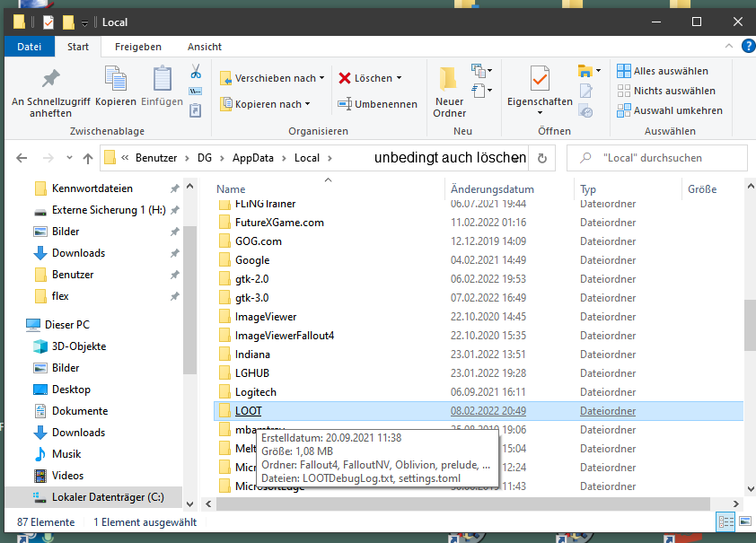
Task: Open the Löschen dropdown arrow
Action: tap(399, 78)
